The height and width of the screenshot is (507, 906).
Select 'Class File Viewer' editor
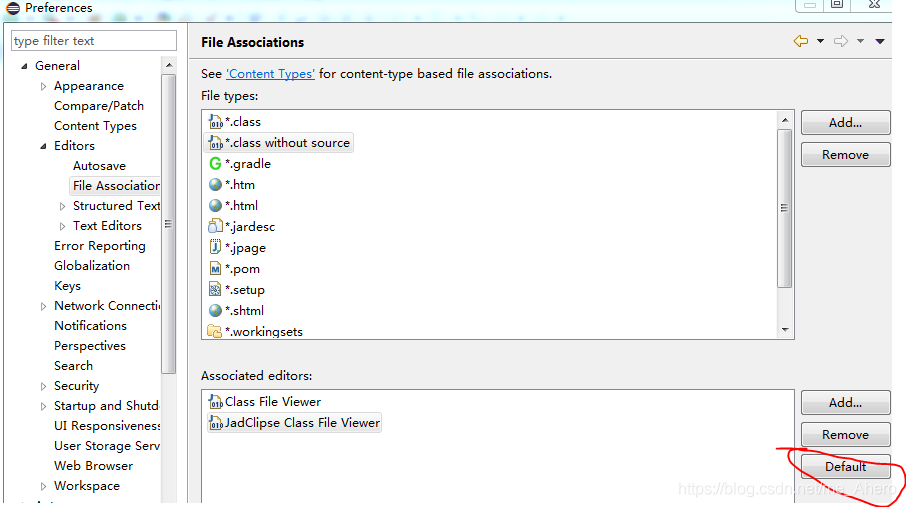click(x=273, y=402)
